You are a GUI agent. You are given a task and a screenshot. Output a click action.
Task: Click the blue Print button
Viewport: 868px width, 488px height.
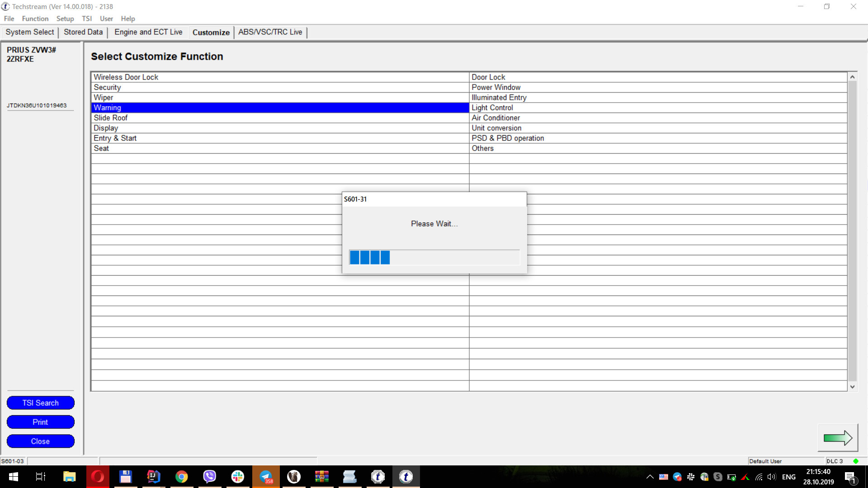pyautogui.click(x=40, y=422)
